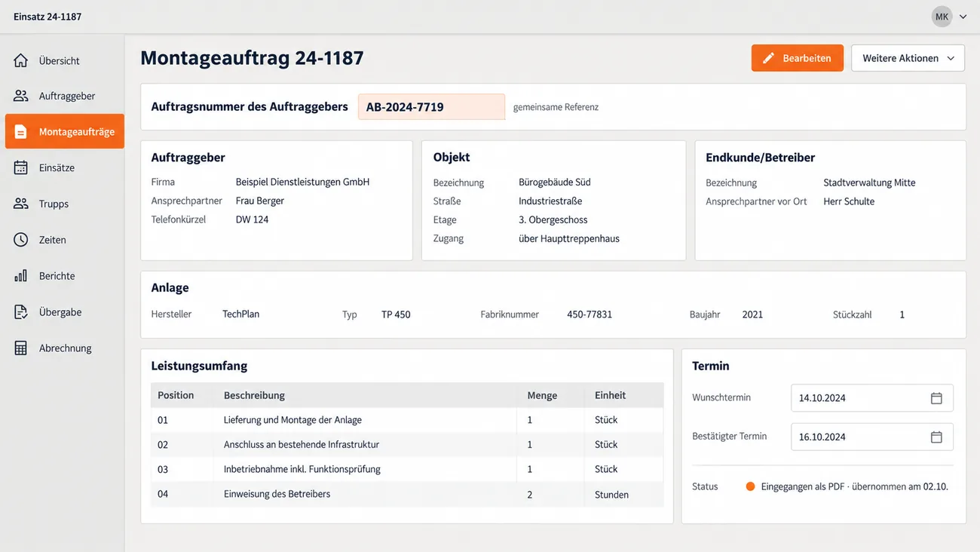This screenshot has height=552, width=980.
Task: Click 'Frau Berger' contact name
Action: 259,201
